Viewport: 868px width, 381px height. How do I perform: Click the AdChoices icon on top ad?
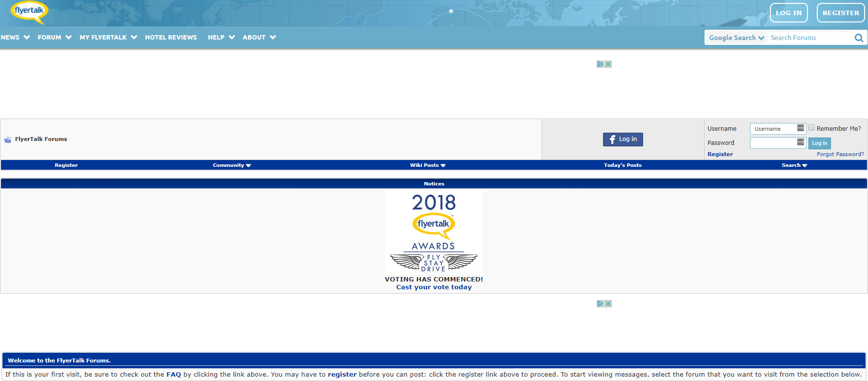[600, 64]
